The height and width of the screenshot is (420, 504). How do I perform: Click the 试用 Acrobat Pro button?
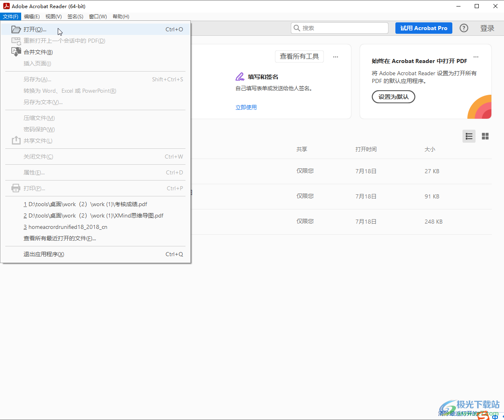(424, 28)
